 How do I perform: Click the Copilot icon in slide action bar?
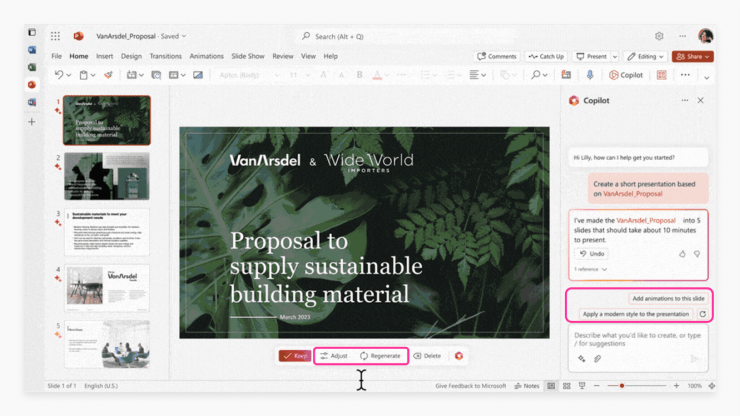click(x=459, y=356)
